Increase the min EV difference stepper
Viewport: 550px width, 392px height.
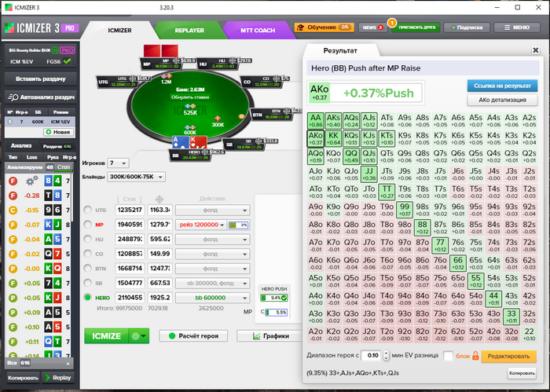(x=387, y=353)
